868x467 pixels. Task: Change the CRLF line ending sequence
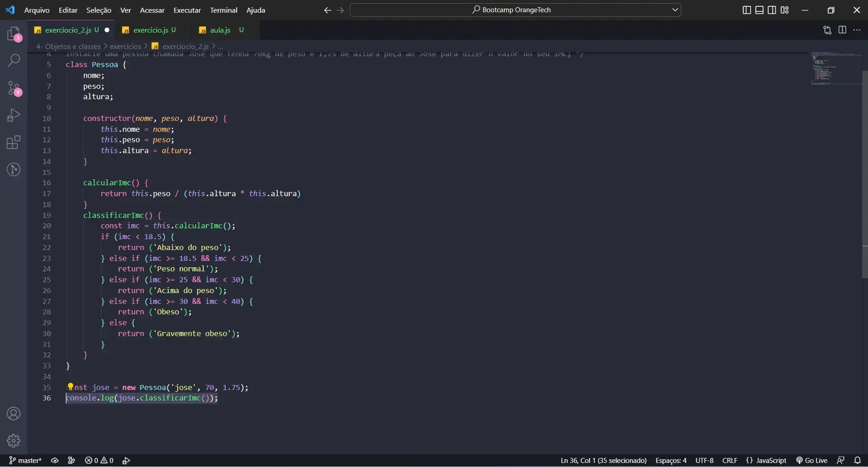(x=730, y=460)
